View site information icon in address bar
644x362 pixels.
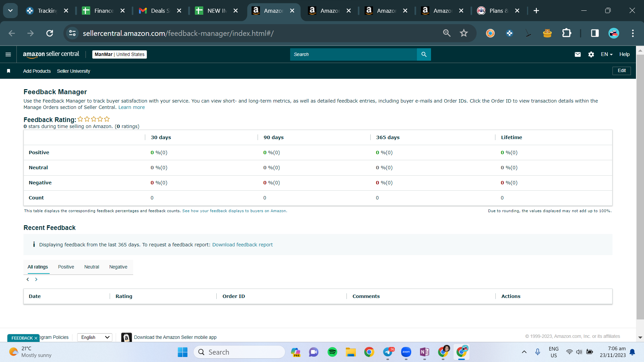pos(72,33)
